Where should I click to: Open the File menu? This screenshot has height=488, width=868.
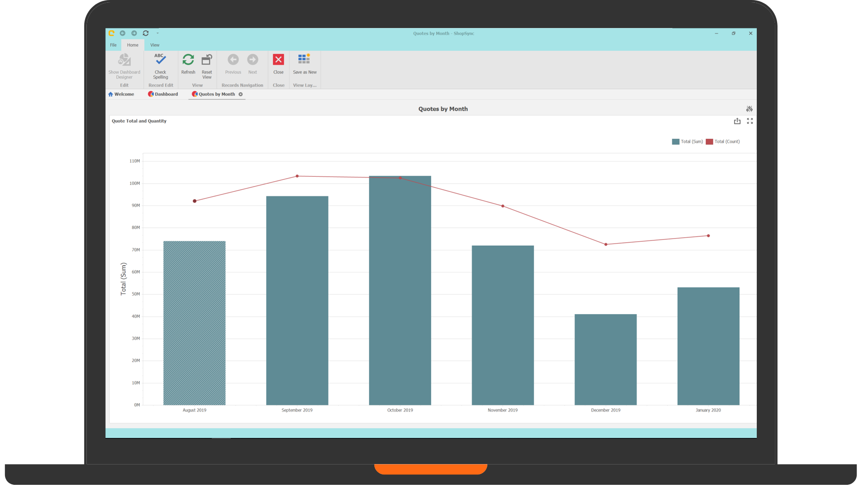point(113,45)
